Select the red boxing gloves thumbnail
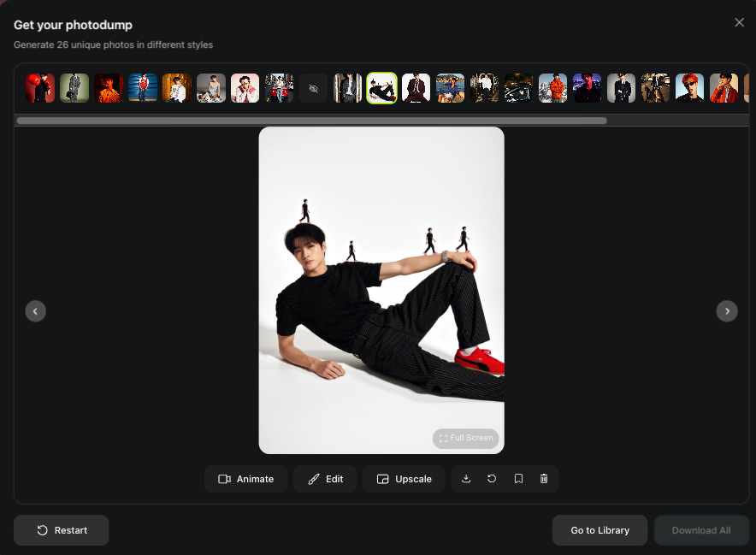This screenshot has width=756, height=555. click(40, 88)
